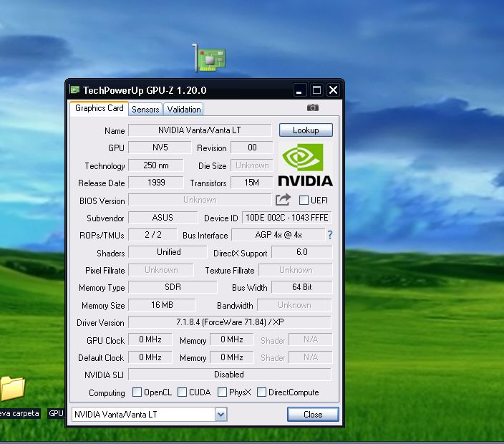Click the Default Clock row Shader N/A field
The image size is (504, 444).
pos(311,357)
